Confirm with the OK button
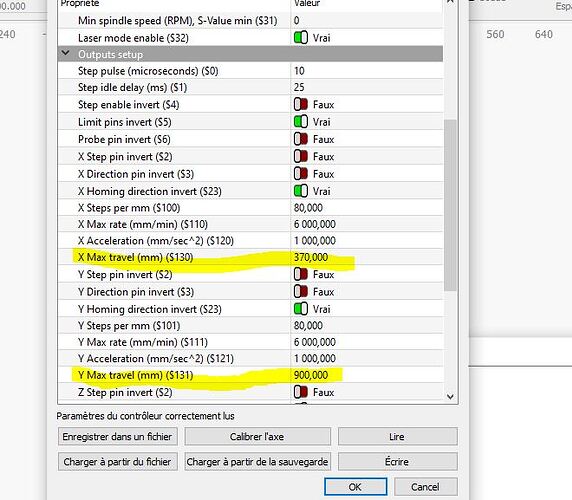 point(355,487)
